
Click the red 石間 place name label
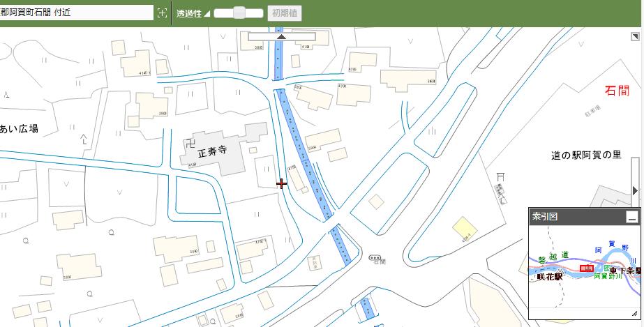pyautogui.click(x=617, y=90)
